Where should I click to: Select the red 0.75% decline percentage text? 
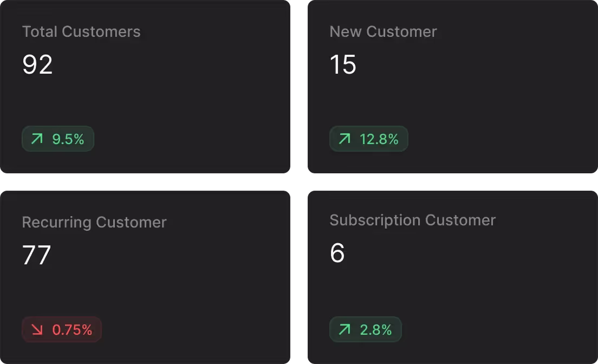(x=72, y=329)
